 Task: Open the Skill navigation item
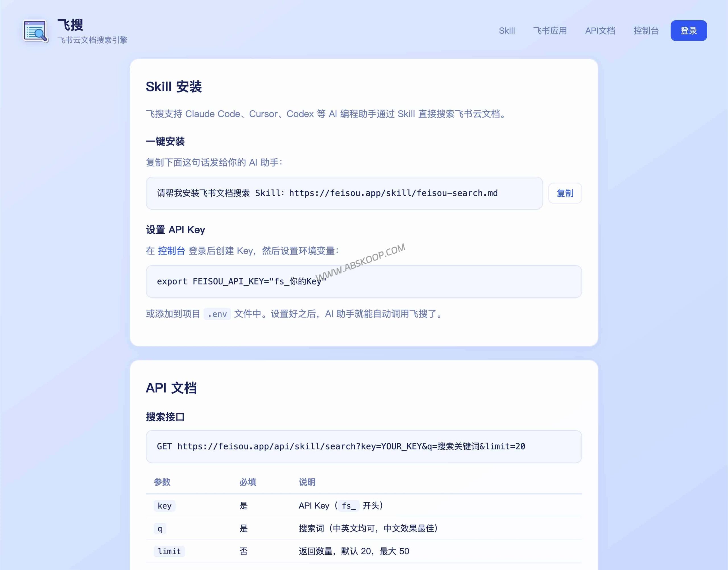coord(507,30)
